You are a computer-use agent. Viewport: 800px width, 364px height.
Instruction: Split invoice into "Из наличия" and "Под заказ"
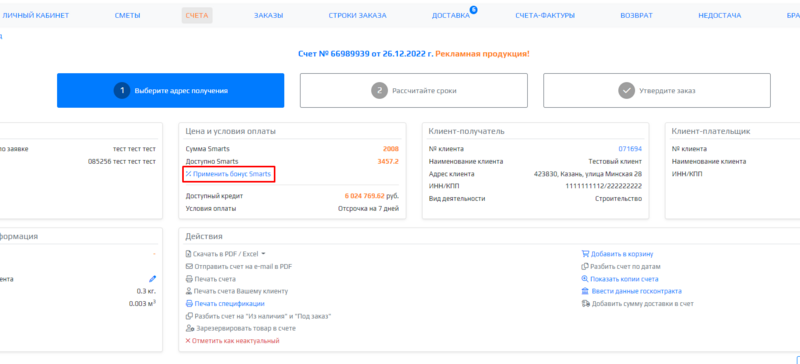[x=259, y=317]
